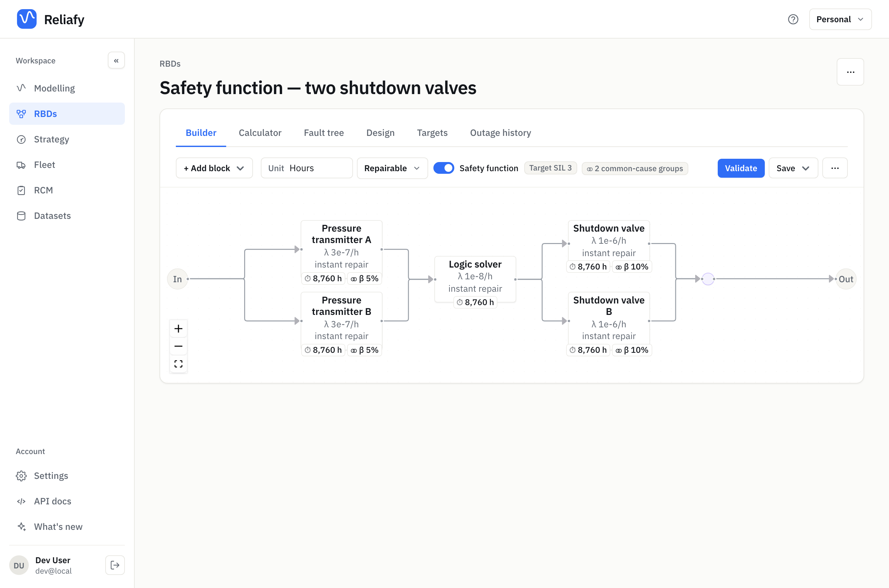This screenshot has height=588, width=889.
Task: Click the Out node
Action: click(x=846, y=279)
